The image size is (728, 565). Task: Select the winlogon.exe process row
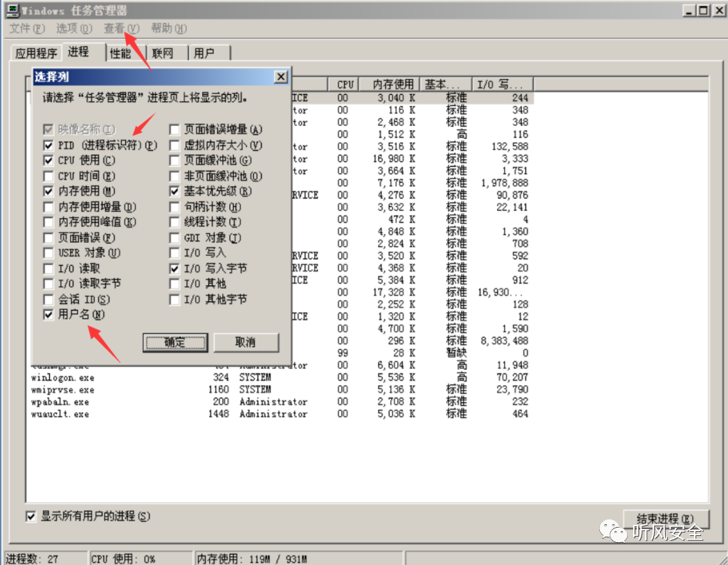pos(280,378)
